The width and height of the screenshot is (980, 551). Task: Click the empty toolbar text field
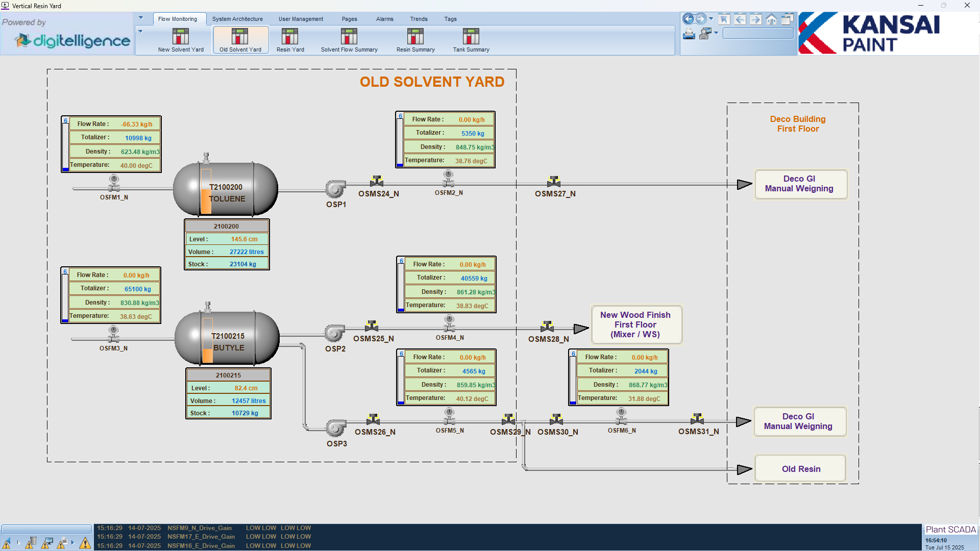point(758,34)
